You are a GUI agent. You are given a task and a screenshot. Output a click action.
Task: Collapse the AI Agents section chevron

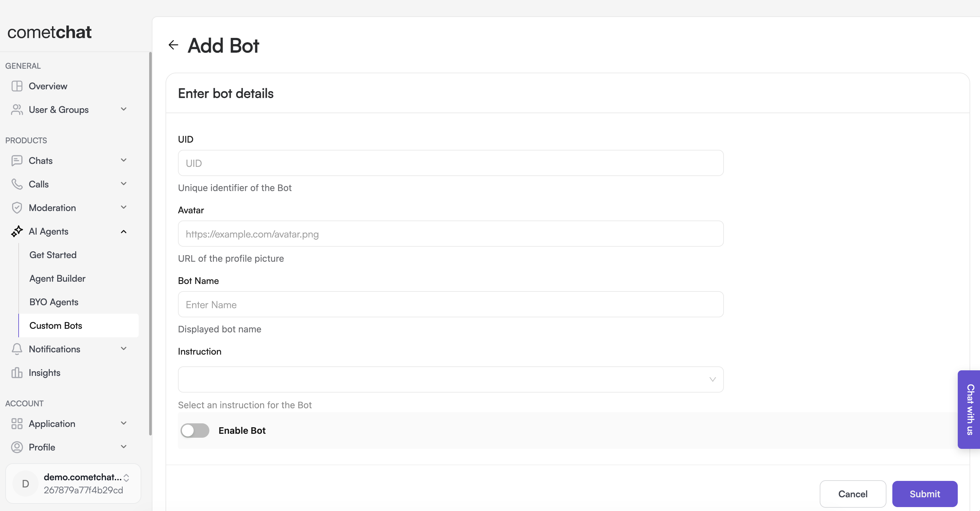(x=124, y=231)
